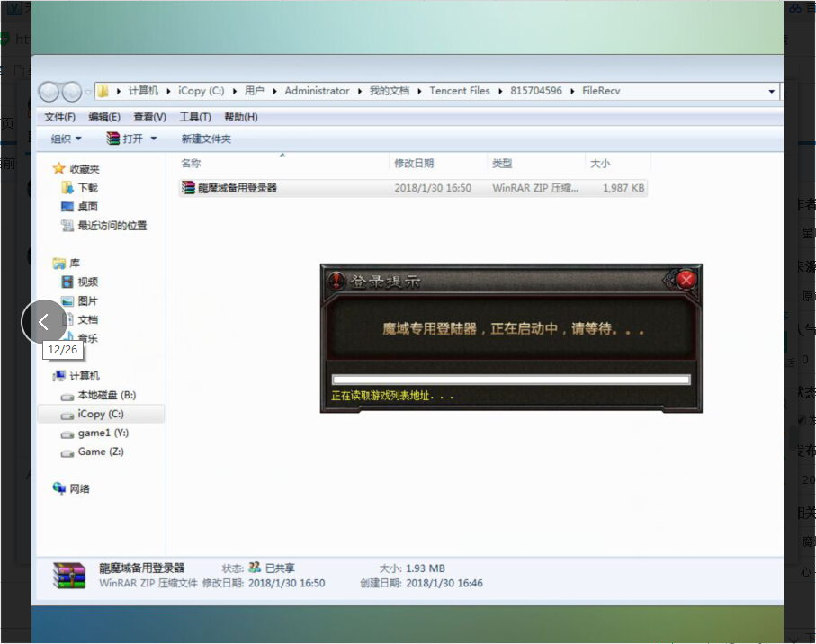
Task: Click the folder icon in the address bar
Action: 103,90
